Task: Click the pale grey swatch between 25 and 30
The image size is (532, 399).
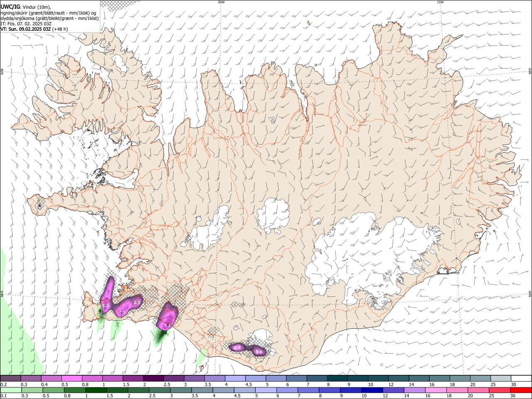Action: click(x=501, y=379)
